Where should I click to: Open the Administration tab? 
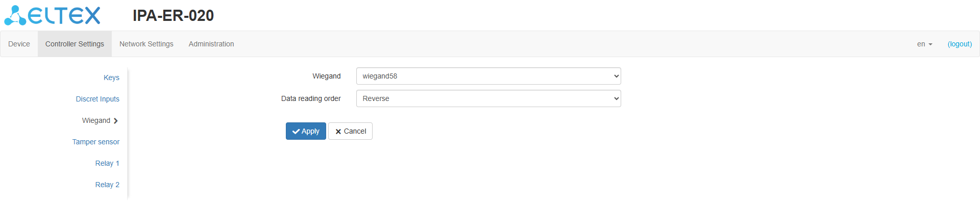pyautogui.click(x=211, y=44)
